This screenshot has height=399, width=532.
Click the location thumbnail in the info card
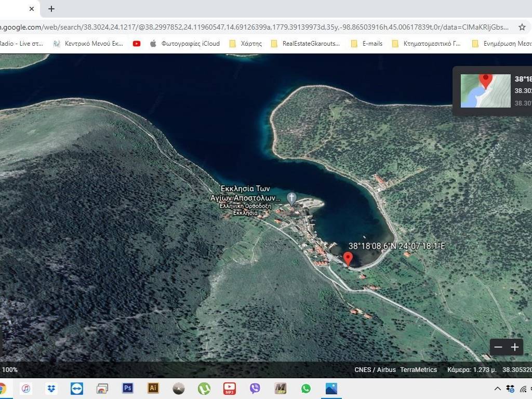point(485,91)
